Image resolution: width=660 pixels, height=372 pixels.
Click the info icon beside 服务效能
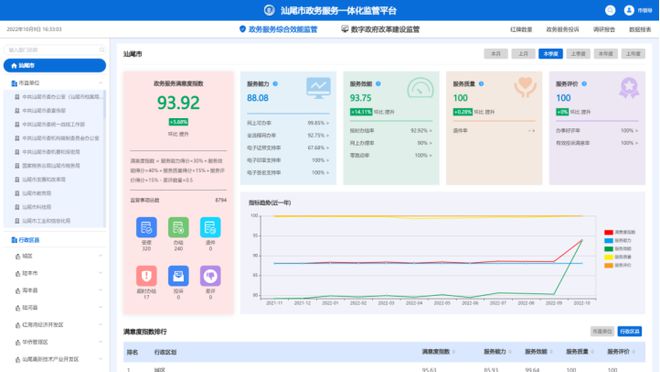378,84
